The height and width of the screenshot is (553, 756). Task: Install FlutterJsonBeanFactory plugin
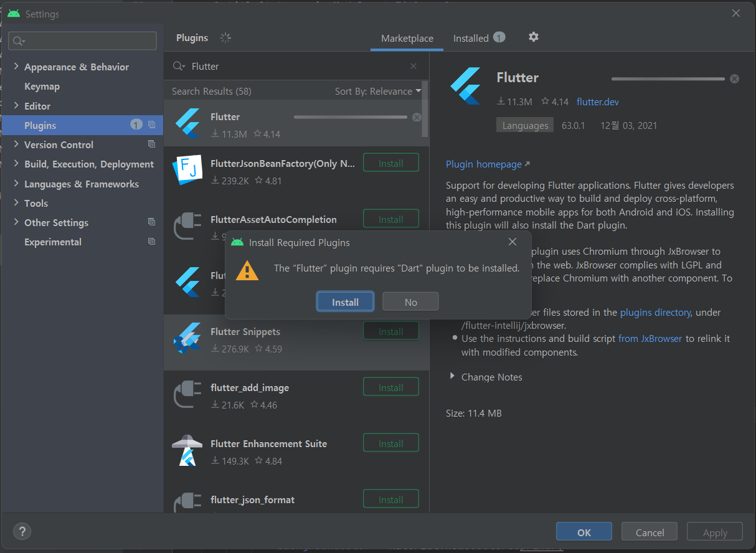pyautogui.click(x=391, y=163)
